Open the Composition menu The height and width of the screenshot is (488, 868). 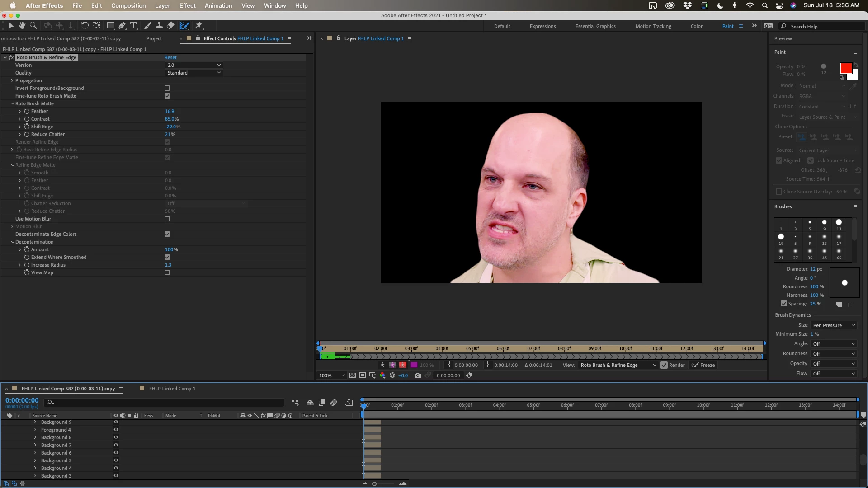[128, 5]
